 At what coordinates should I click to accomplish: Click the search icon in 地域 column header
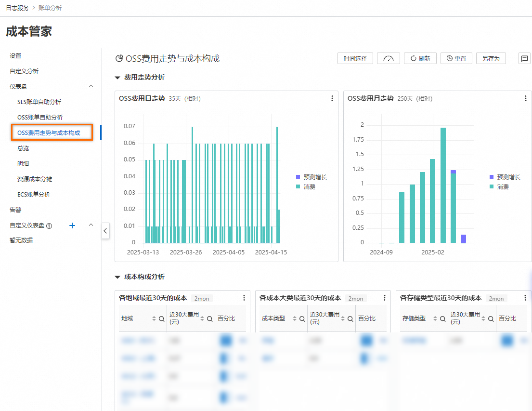pyautogui.click(x=162, y=318)
